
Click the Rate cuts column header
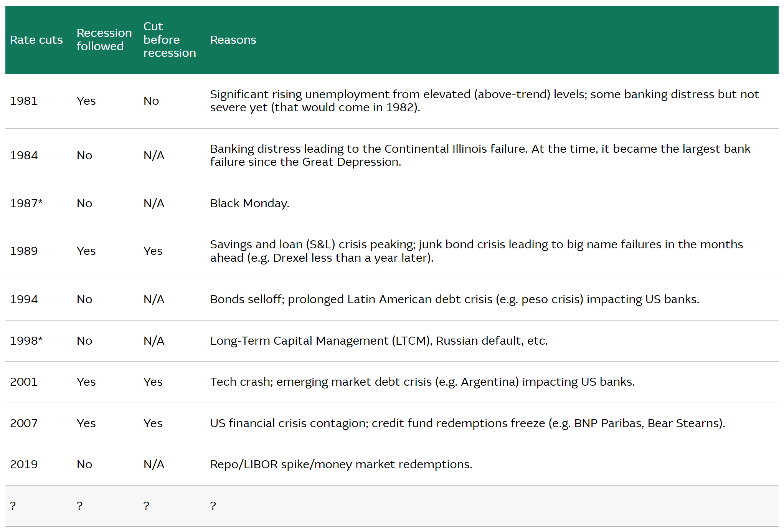36,40
